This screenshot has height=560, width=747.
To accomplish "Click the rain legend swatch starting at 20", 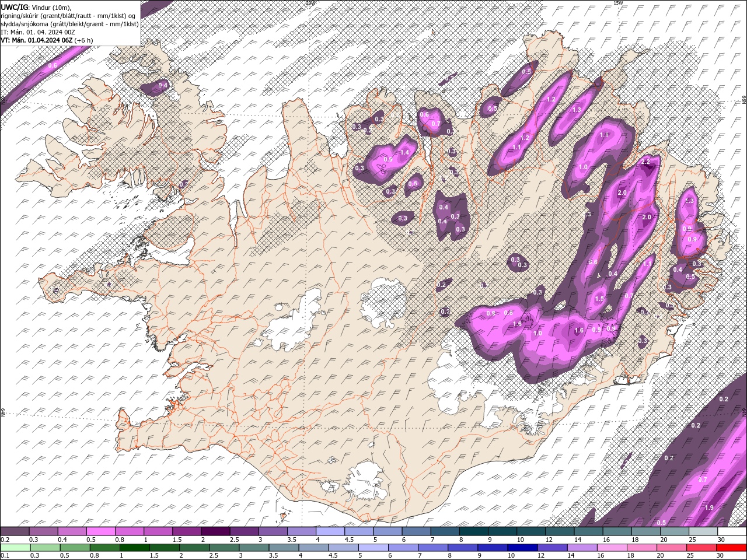I will [x=672, y=548].
